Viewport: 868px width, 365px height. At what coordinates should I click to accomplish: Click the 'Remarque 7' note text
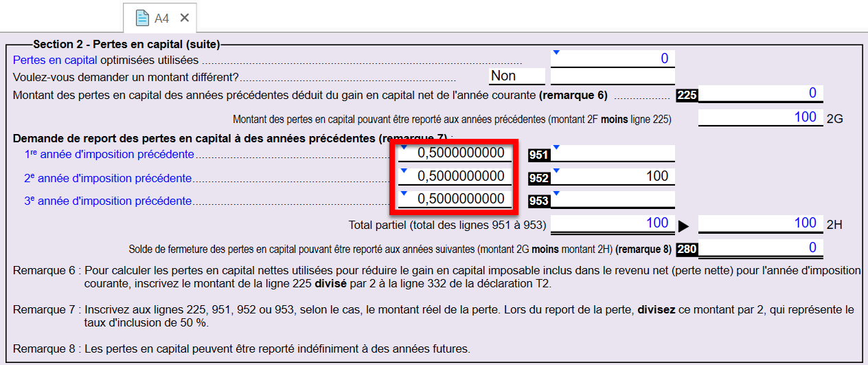434,316
